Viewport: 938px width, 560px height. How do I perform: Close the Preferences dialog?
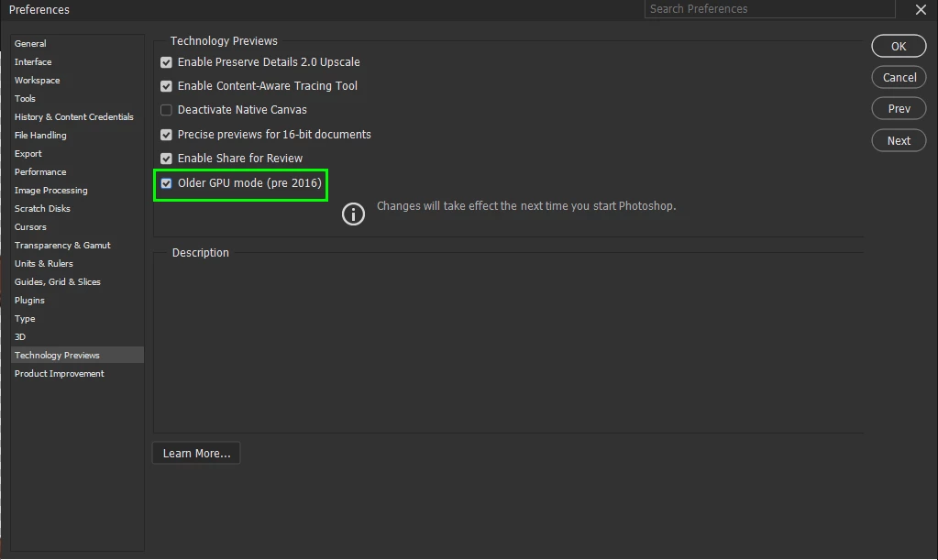click(x=921, y=9)
